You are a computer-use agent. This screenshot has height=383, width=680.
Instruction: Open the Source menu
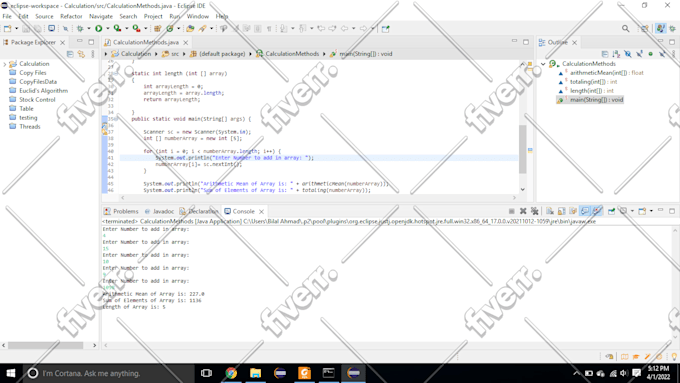(x=44, y=16)
